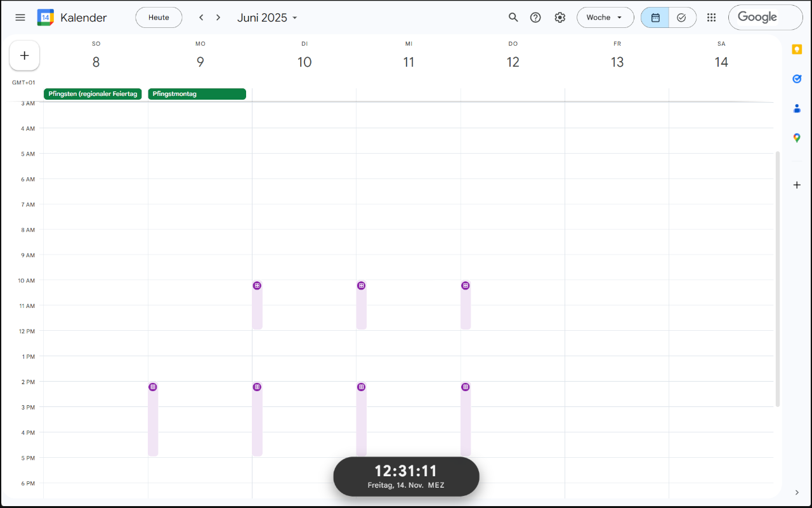Click the 12:31:11 clock overlay
The image size is (812, 508).
[x=406, y=476]
